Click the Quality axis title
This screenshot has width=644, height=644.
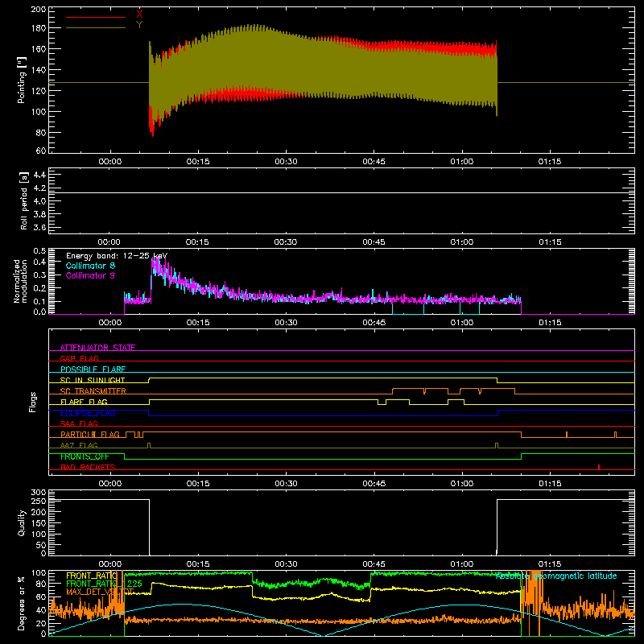tap(22, 522)
